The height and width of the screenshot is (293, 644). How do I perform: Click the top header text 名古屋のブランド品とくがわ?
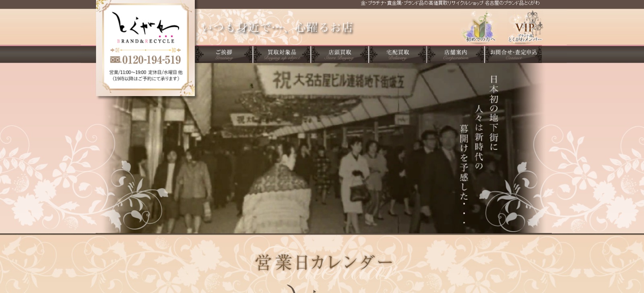[512, 3]
